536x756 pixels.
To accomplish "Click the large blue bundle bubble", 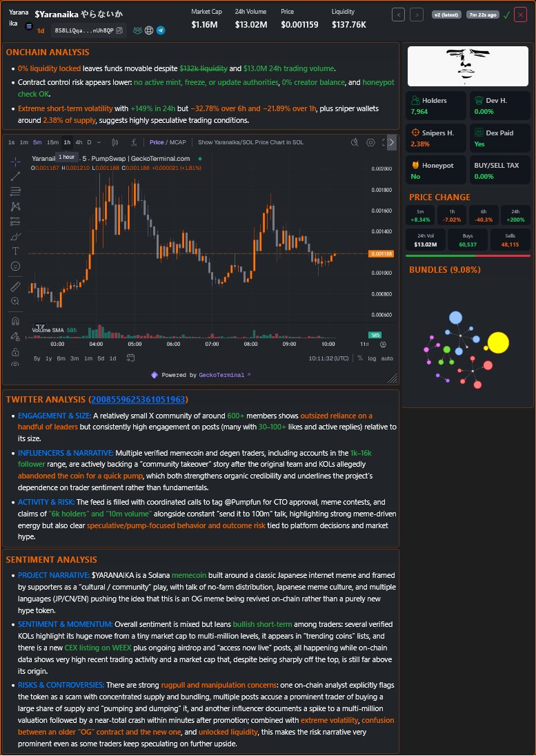I will click(x=455, y=318).
